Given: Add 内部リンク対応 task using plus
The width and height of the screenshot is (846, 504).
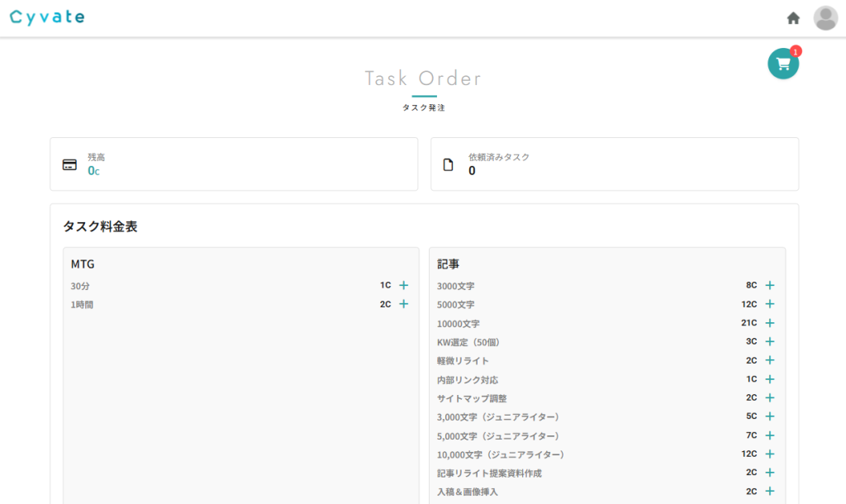Looking at the screenshot, I should [x=770, y=379].
